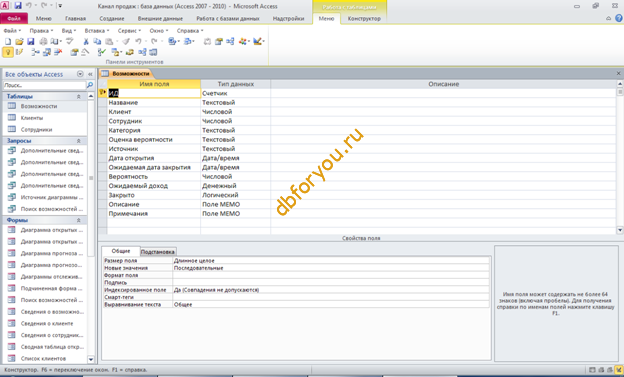Click the New document toolbar icon
Image resolution: width=624 pixels, height=377 pixels.
[8, 41]
